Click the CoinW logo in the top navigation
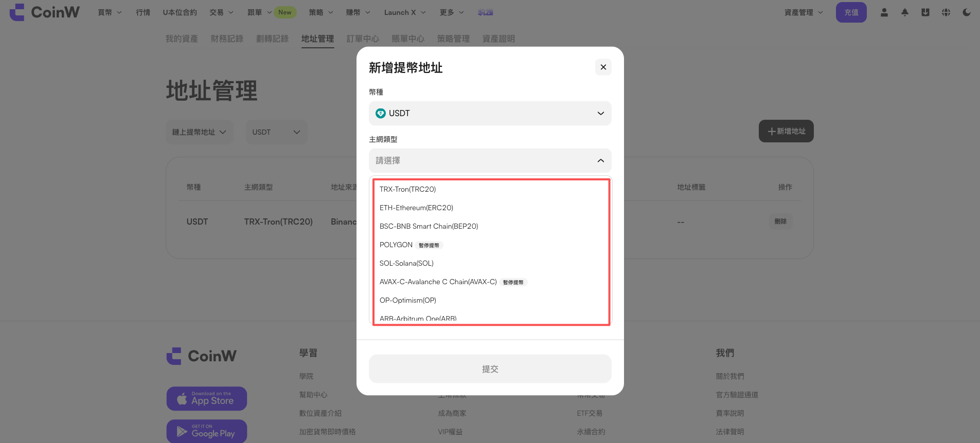The width and height of the screenshot is (980, 443). [45, 12]
